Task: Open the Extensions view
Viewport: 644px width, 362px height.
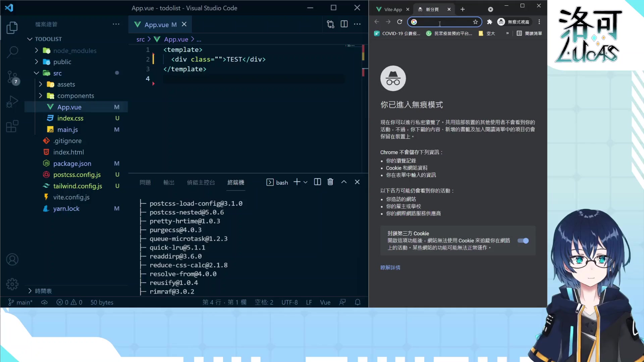Action: 12,126
